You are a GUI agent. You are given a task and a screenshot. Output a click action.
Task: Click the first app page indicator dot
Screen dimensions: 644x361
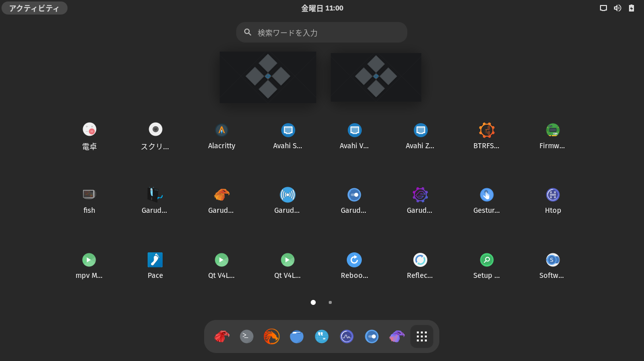click(313, 302)
